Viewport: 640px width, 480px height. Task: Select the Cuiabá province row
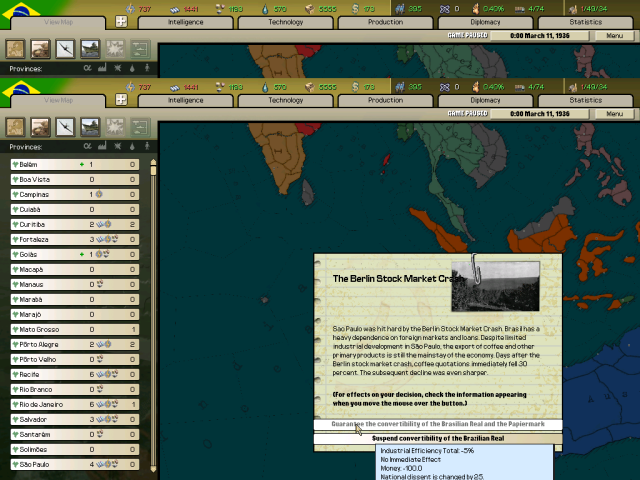point(75,209)
